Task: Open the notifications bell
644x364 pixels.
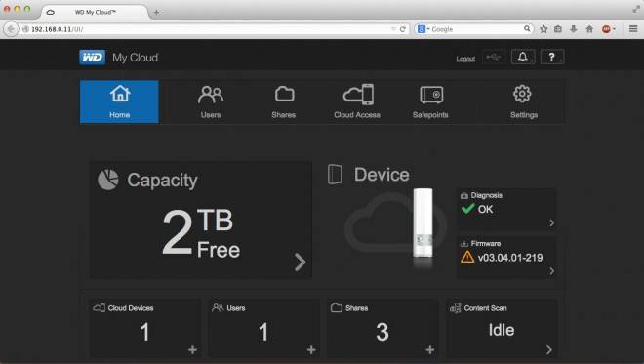Action: [x=522, y=57]
